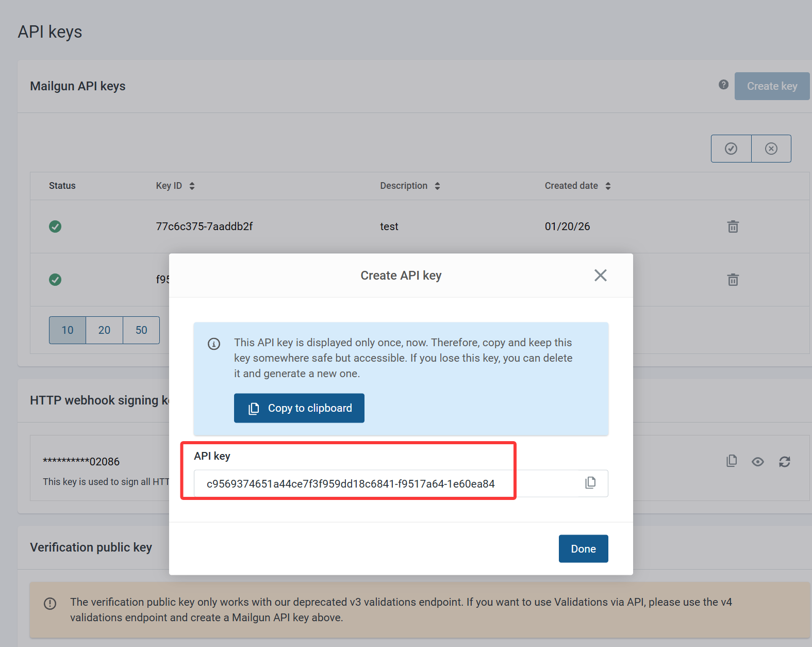812x647 pixels.
Task: Close the Create API key dialog
Action: (x=600, y=276)
